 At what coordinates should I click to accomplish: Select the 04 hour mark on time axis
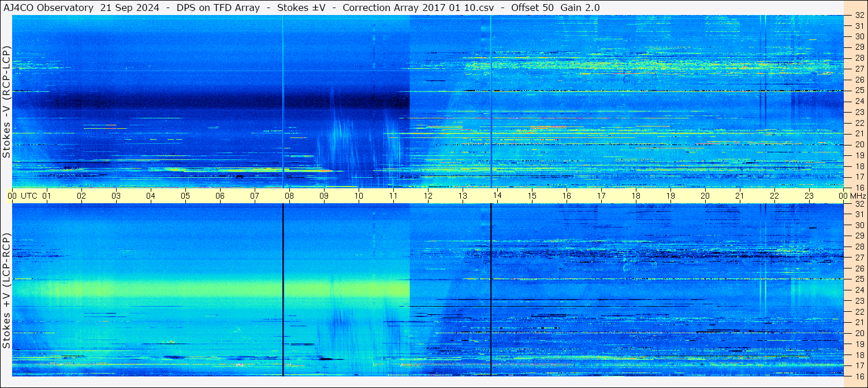(151, 196)
